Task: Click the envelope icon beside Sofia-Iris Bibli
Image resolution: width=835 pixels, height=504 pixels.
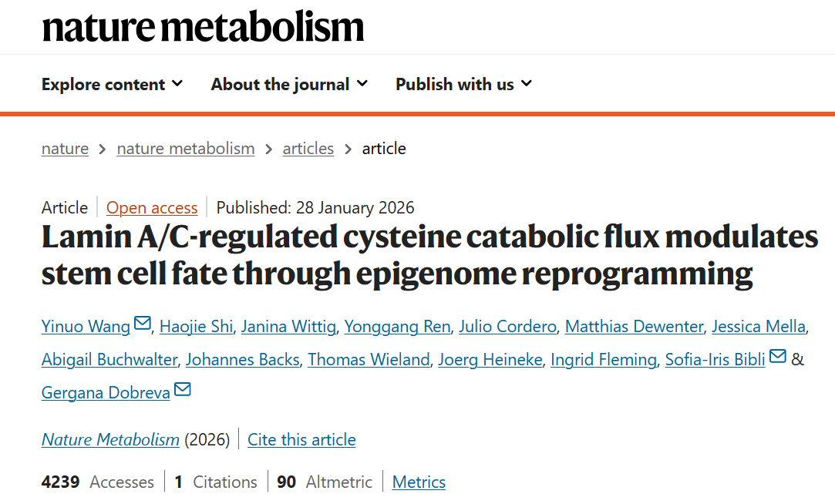Action: tap(777, 357)
